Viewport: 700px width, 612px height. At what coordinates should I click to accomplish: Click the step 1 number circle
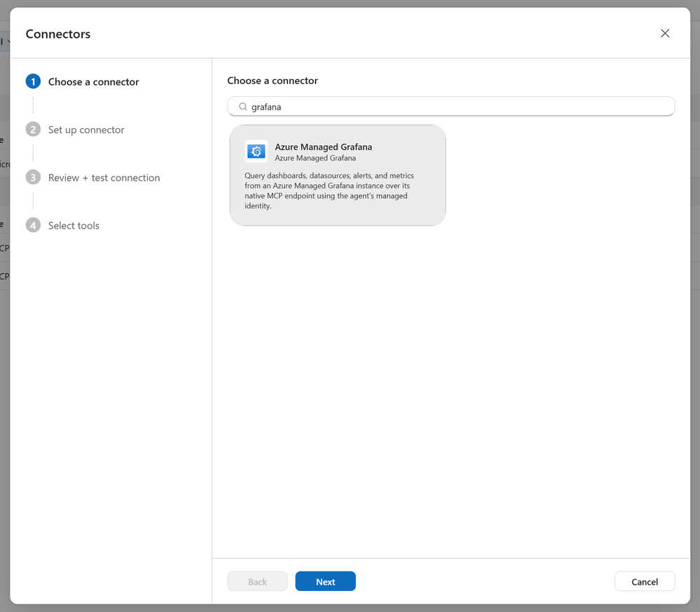tap(33, 81)
